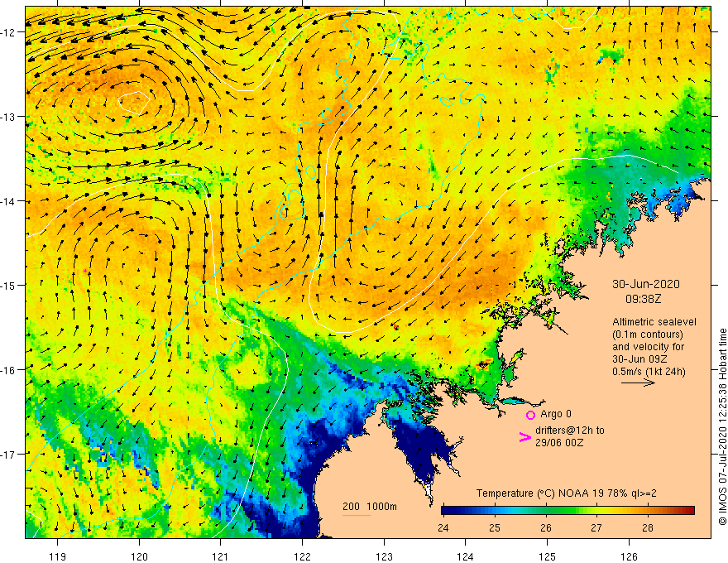Click the IMOS copyright timestamp text
728x563 pixels.
[722, 427]
